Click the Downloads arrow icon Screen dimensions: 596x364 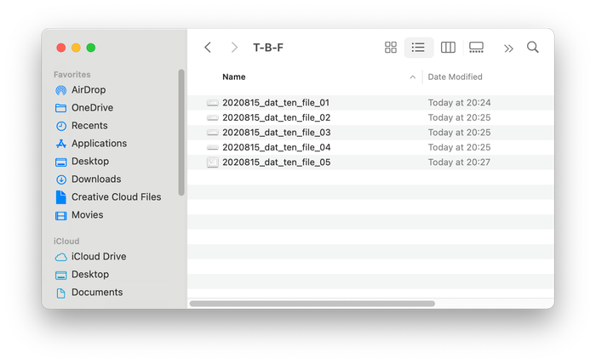(60, 179)
